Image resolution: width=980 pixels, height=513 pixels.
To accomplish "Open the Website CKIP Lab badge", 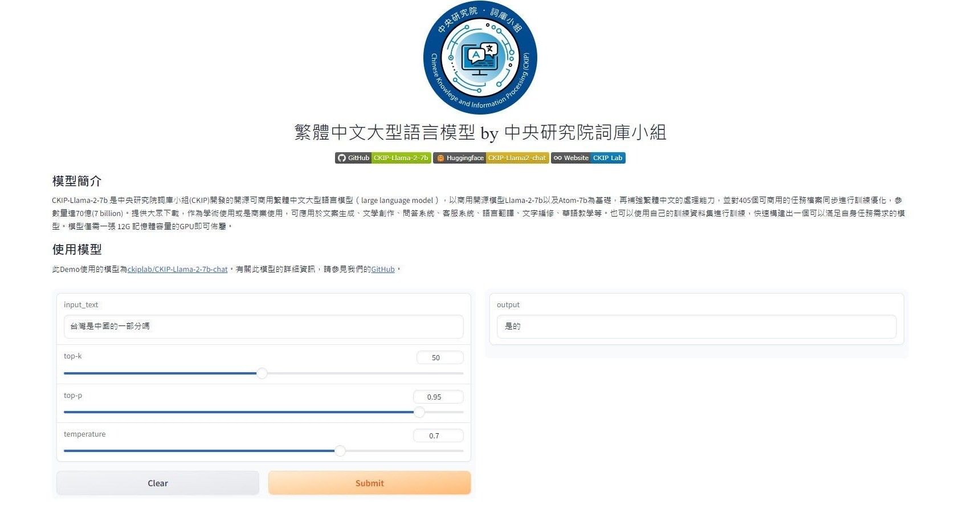I will pyautogui.click(x=588, y=158).
